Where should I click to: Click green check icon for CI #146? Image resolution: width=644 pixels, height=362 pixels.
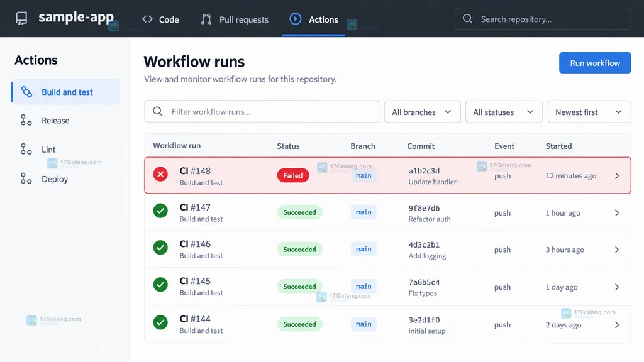coord(160,248)
